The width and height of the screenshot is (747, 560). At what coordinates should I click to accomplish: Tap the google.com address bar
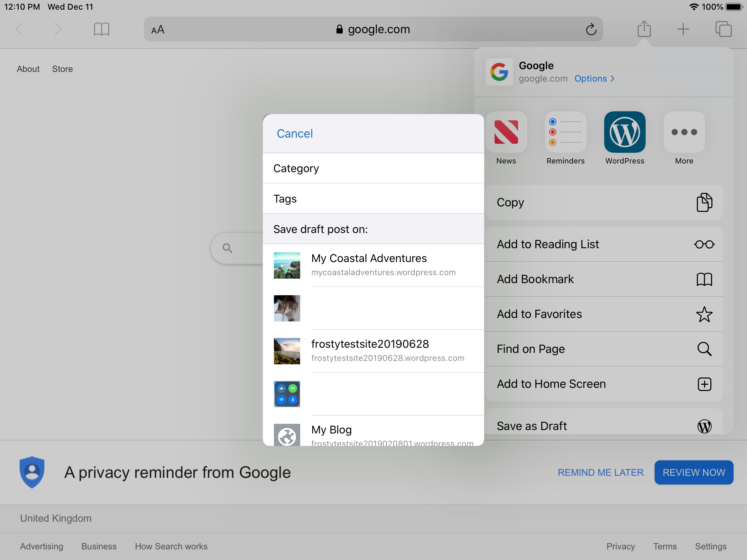coord(373,29)
